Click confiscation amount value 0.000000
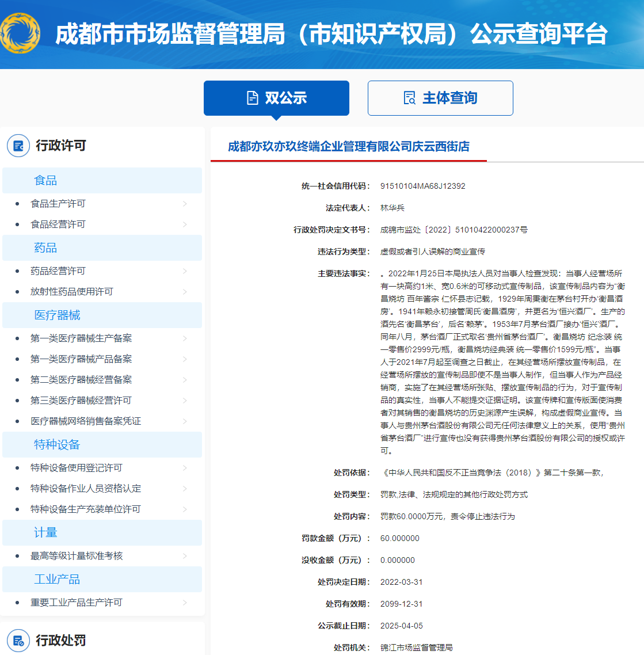This screenshot has width=644, height=655. coord(398,560)
